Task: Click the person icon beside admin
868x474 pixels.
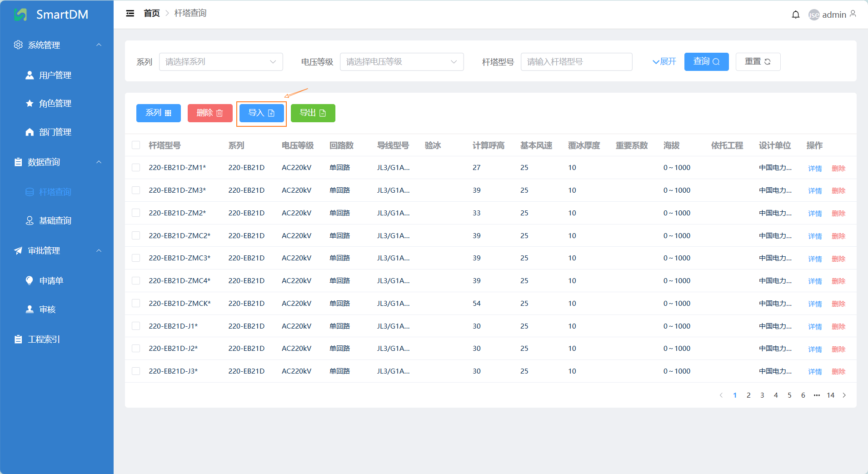Action: 853,14
